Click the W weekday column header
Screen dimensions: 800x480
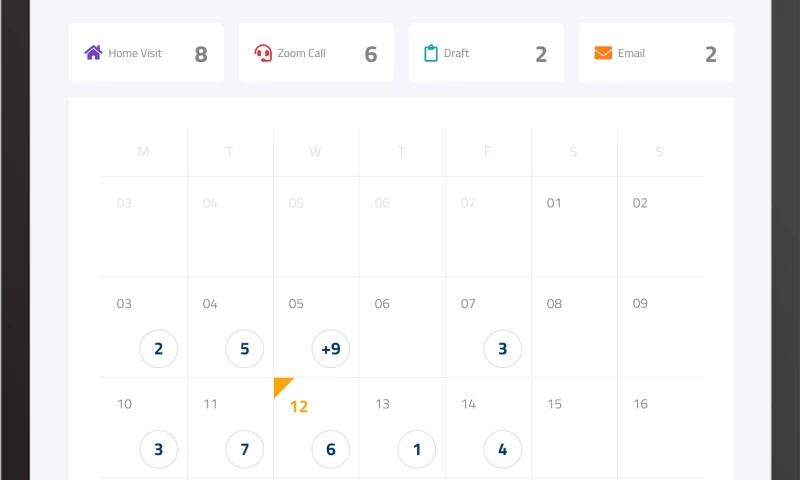tap(315, 152)
